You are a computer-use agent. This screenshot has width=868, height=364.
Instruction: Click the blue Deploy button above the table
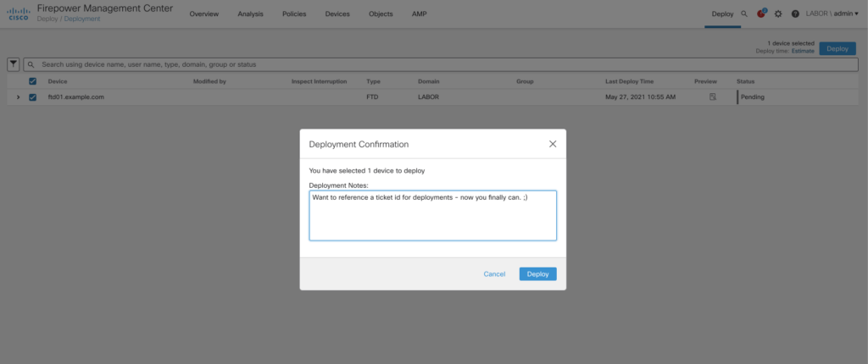(837, 49)
